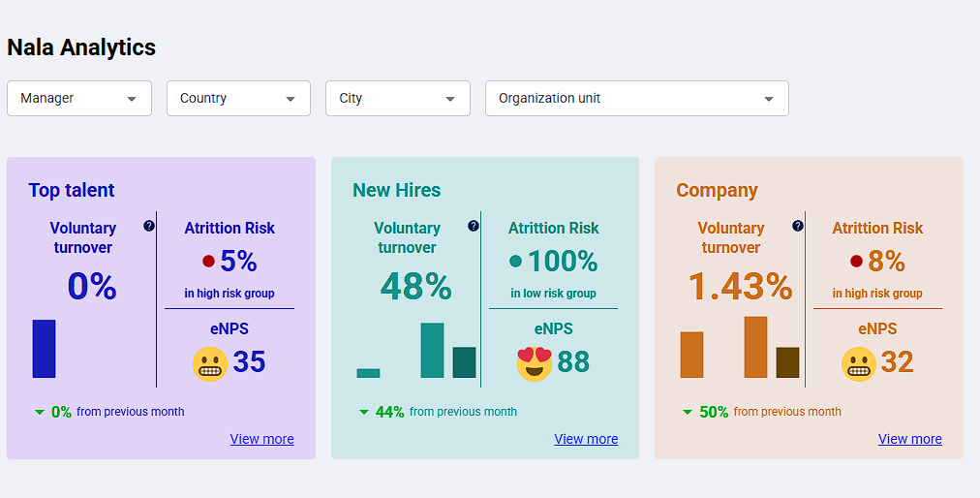980x498 pixels.
Task: Expand the Organization unit dropdown
Action: (x=636, y=99)
